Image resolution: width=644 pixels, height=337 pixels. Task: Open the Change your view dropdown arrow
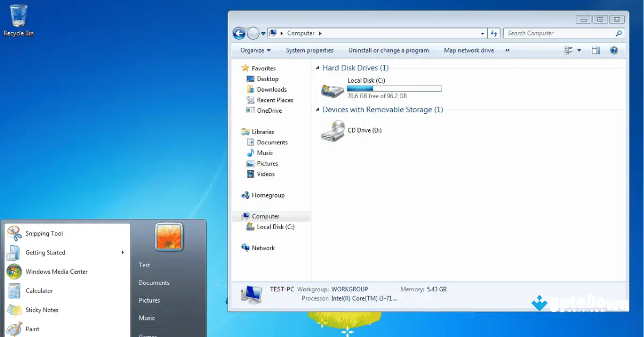(579, 50)
